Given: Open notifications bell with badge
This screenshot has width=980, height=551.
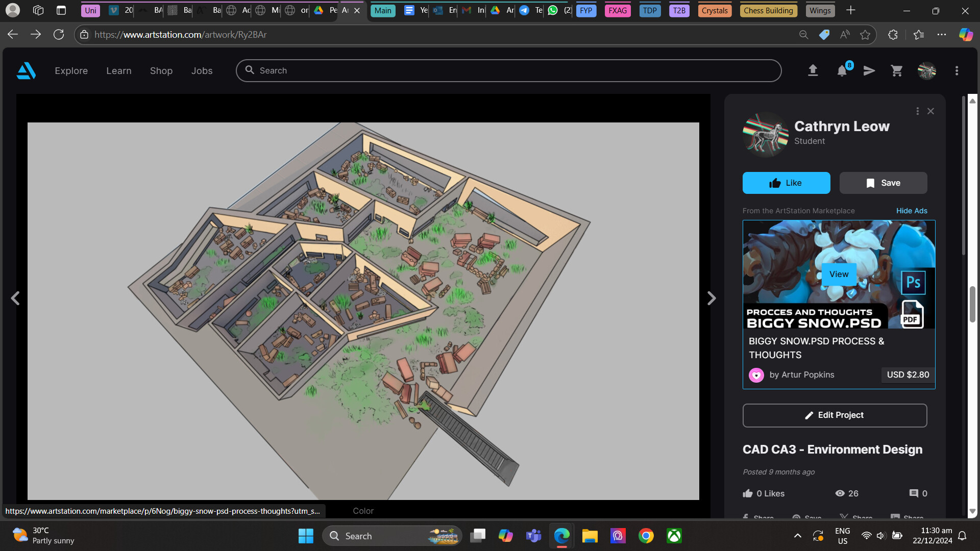Looking at the screenshot, I should click(x=843, y=70).
